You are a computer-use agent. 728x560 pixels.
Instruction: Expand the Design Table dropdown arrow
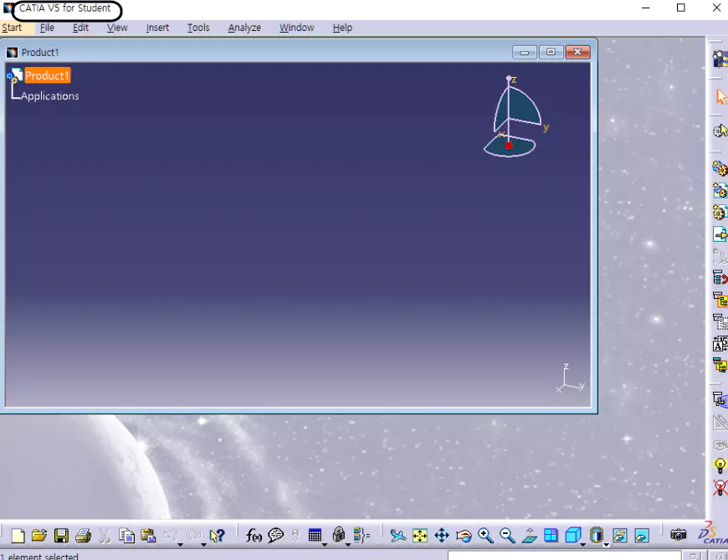(325, 544)
